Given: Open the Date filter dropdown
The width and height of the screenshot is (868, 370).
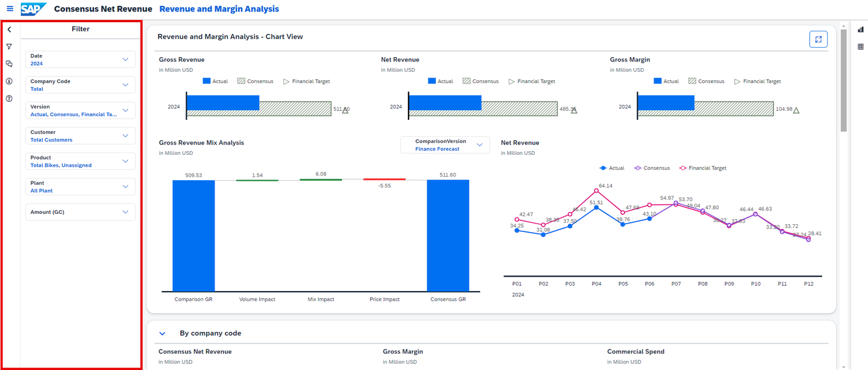Looking at the screenshot, I should (81, 60).
